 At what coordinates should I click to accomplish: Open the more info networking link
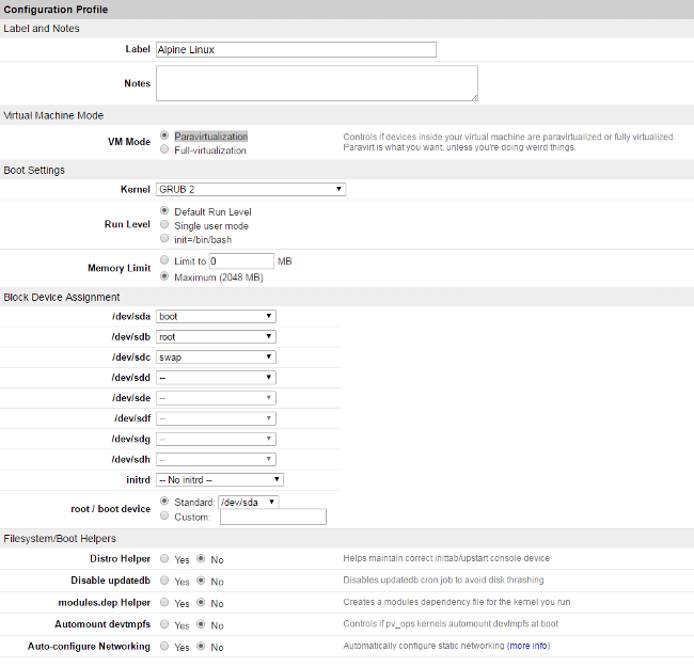528,646
